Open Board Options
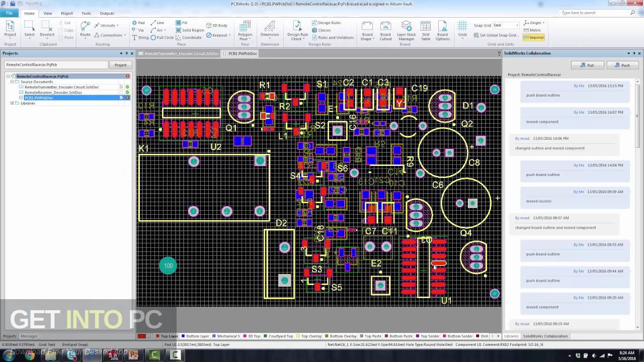 click(x=443, y=31)
